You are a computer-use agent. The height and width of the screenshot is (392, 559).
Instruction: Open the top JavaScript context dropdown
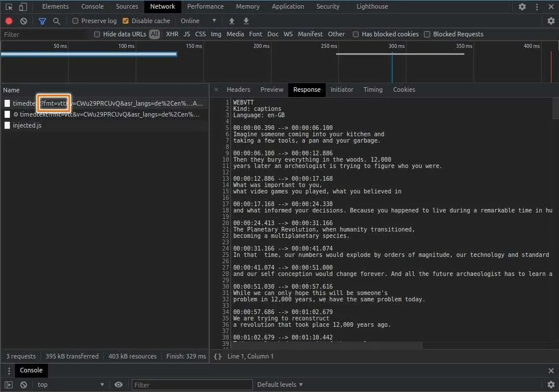(x=71, y=384)
